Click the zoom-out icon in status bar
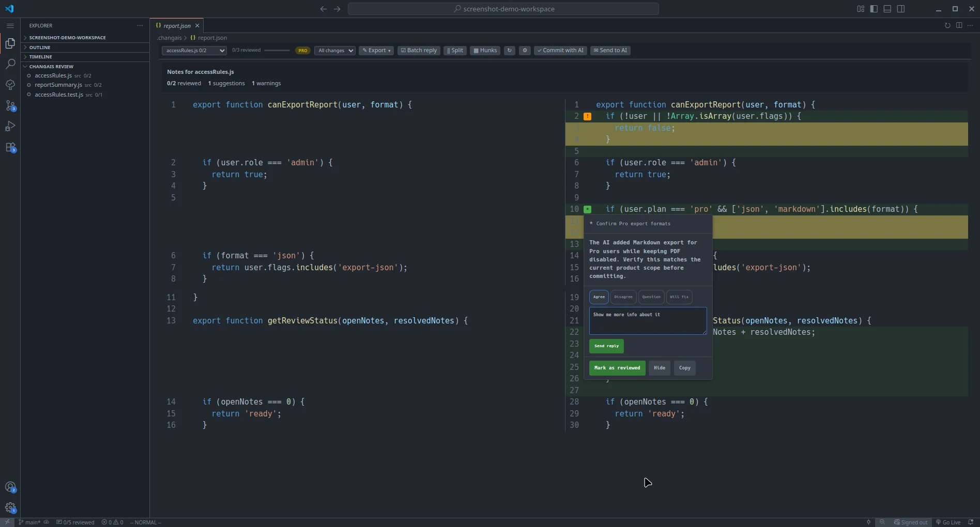 882,522
